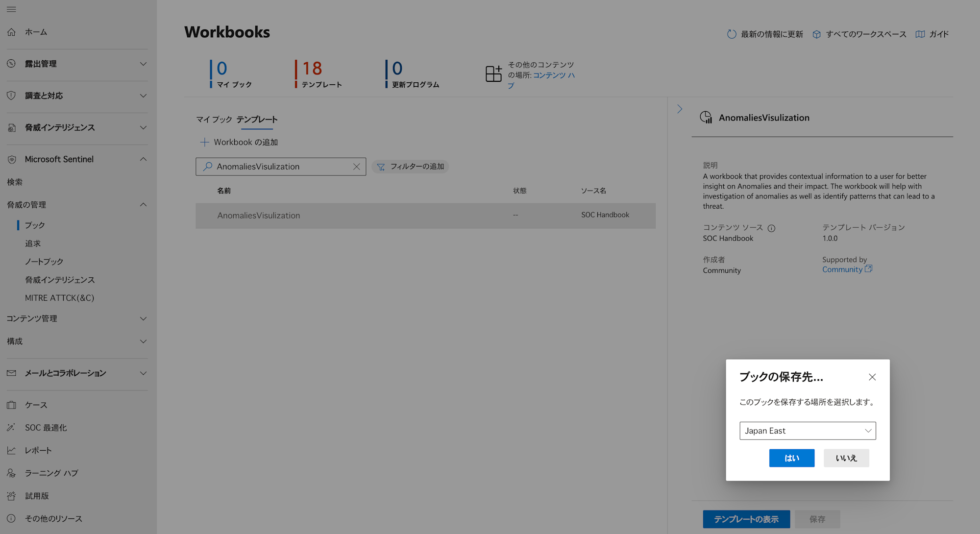Image resolution: width=980 pixels, height=534 pixels.
Task: Click the SOC Handbook source cell
Action: (x=605, y=215)
